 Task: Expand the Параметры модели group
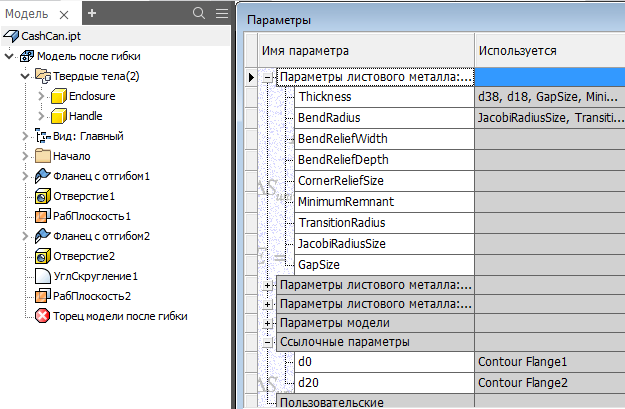[268, 323]
